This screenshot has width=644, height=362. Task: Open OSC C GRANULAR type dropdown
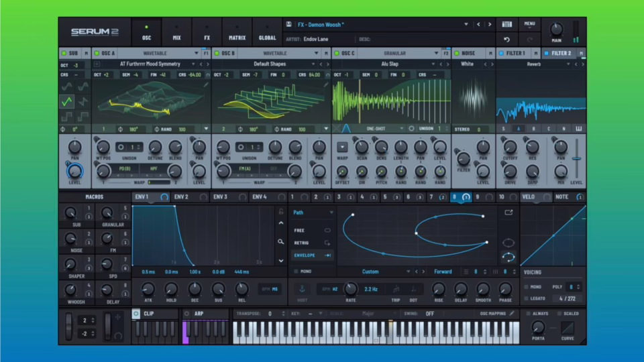coord(436,54)
